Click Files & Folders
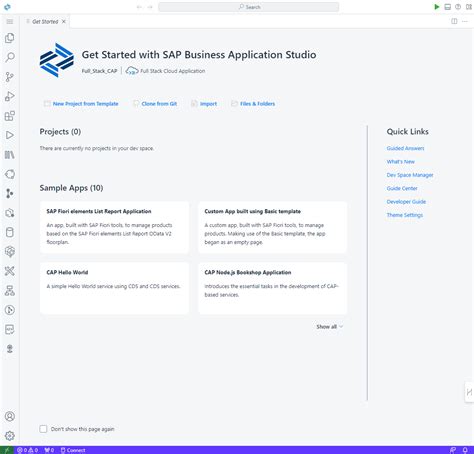The width and height of the screenshot is (474, 454). pyautogui.click(x=253, y=104)
